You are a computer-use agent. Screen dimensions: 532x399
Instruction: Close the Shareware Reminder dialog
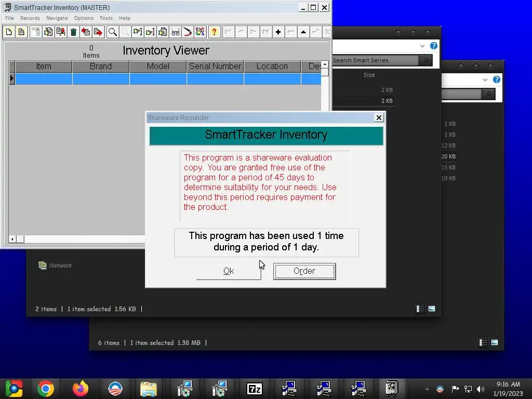pyautogui.click(x=379, y=117)
